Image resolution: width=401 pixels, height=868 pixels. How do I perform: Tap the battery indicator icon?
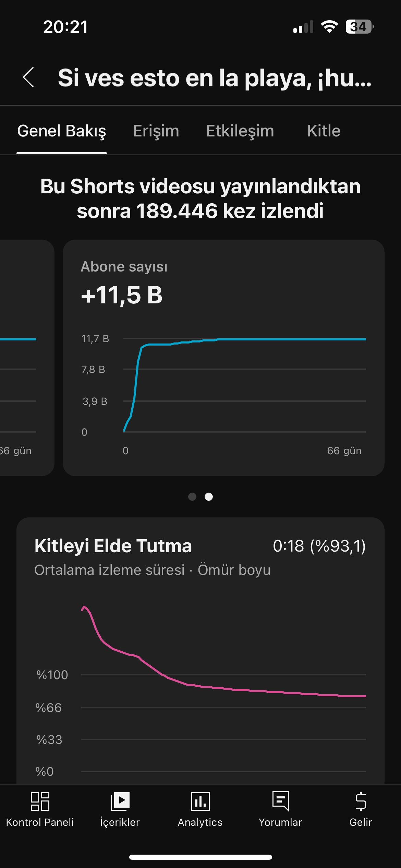pos(360,27)
